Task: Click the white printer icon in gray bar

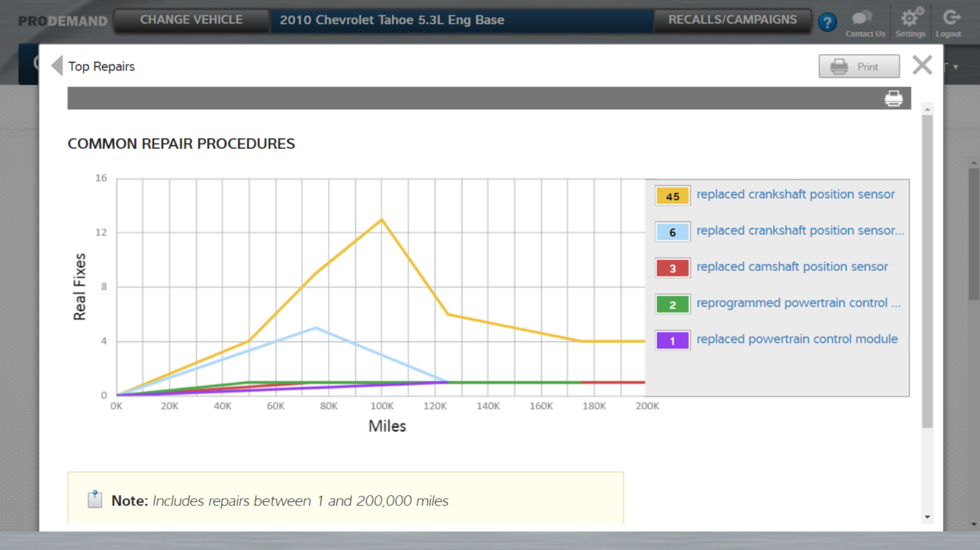Action: [x=894, y=99]
